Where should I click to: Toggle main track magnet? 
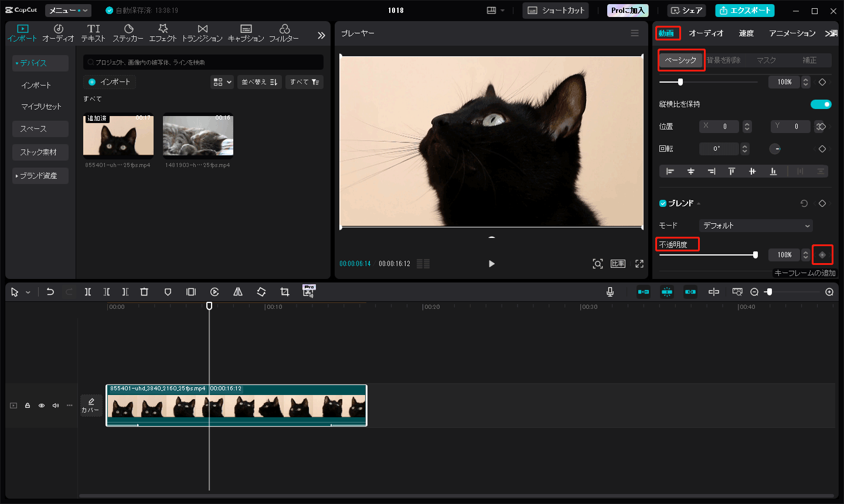[x=644, y=292]
